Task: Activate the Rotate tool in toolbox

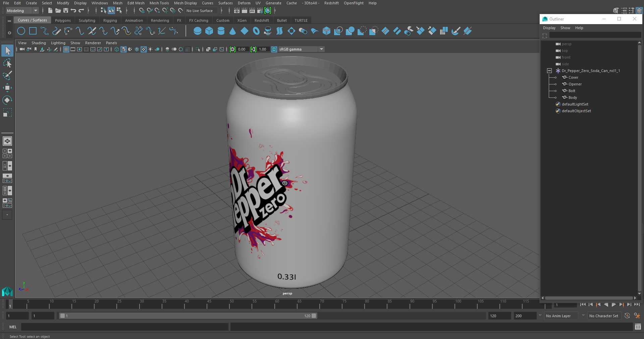Action: (x=7, y=100)
